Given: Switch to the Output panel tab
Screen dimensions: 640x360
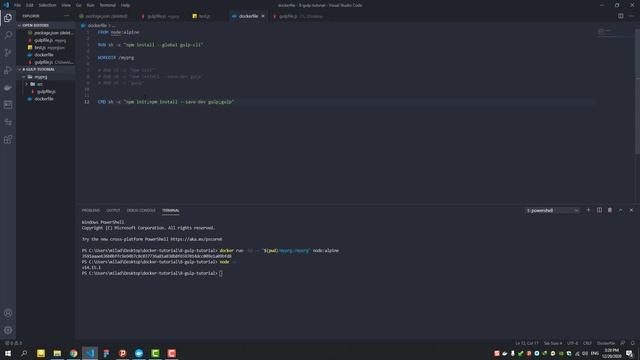Looking at the screenshot, I should (113, 211).
